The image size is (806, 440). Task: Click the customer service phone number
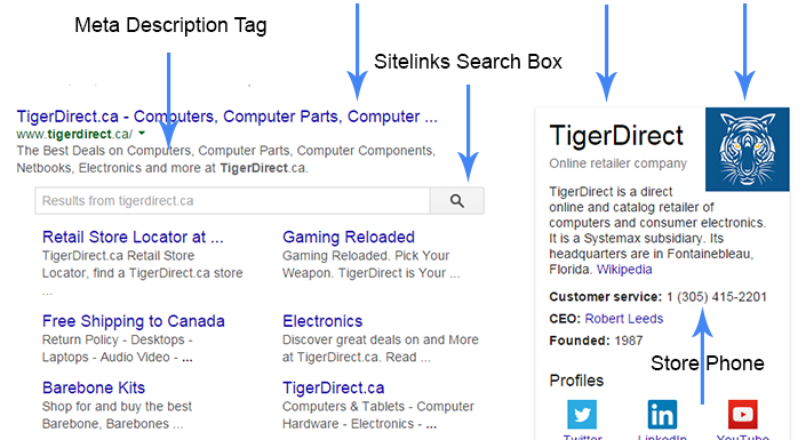pyautogui.click(x=717, y=296)
